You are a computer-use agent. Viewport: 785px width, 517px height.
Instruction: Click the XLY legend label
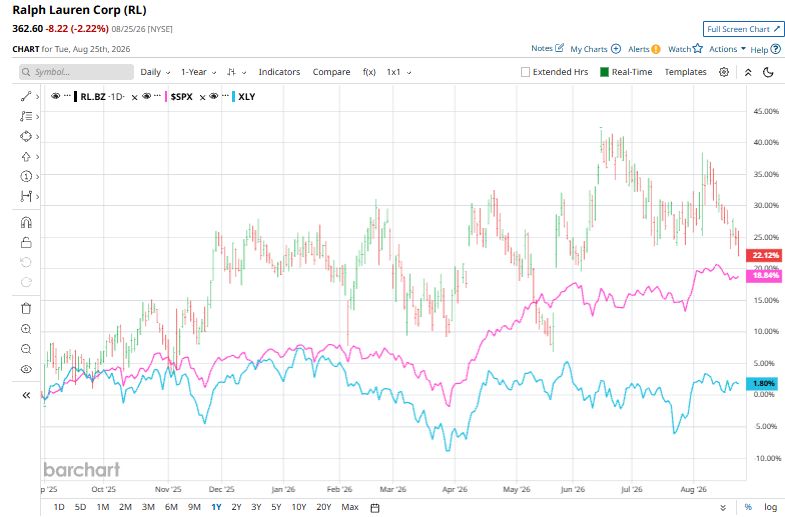(247, 97)
